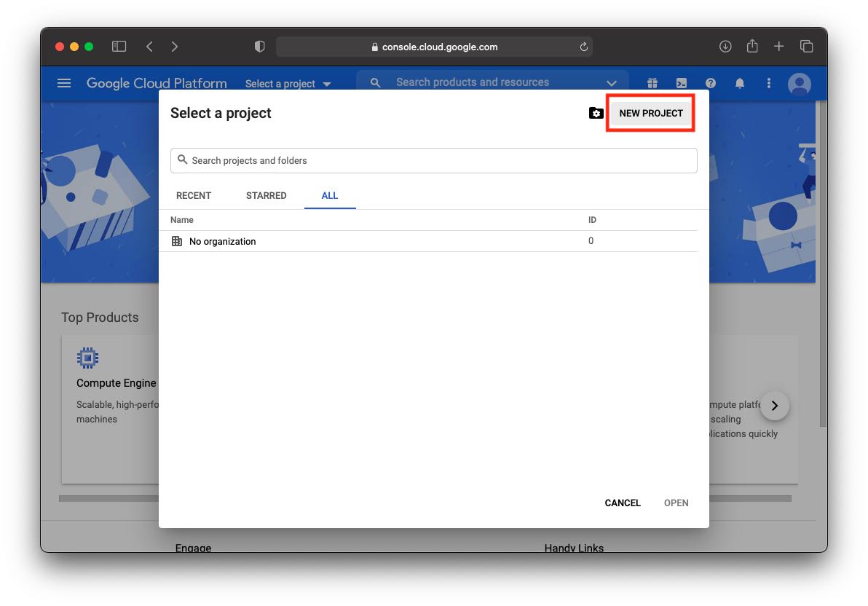This screenshot has height=606, width=868.
Task: Open Safari downloads icon
Action: pyautogui.click(x=725, y=47)
